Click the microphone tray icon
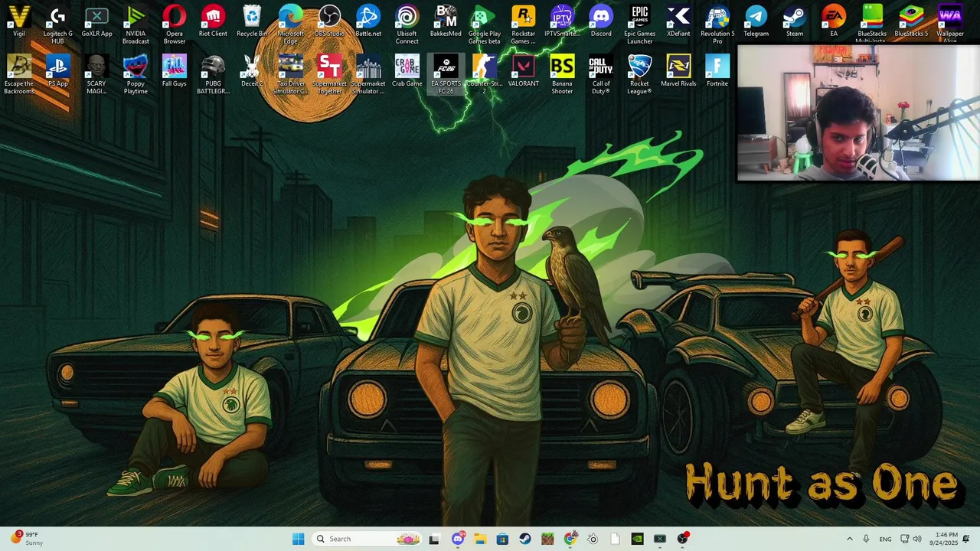 point(866,539)
